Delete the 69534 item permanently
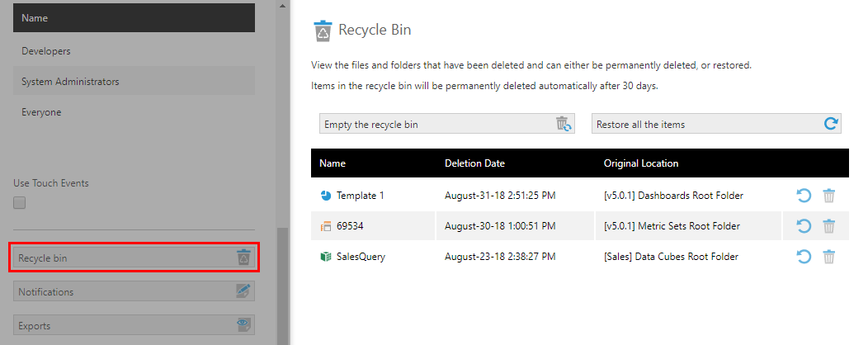The width and height of the screenshot is (868, 345). 828,226
